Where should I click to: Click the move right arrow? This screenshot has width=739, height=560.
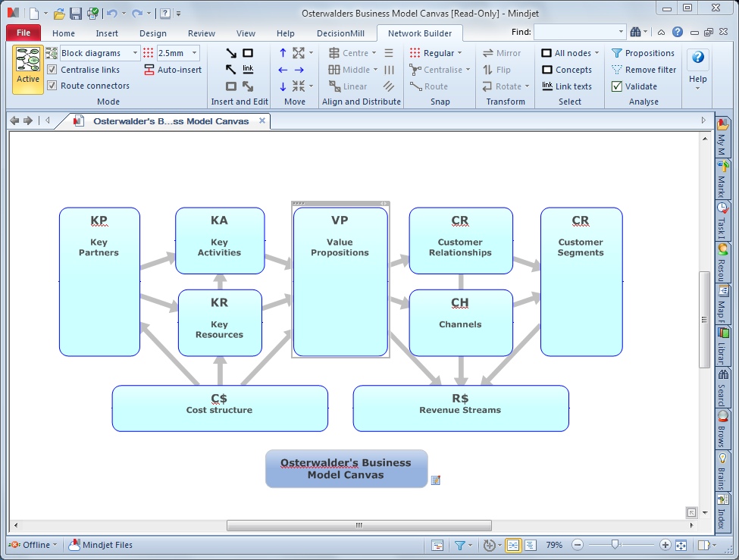coord(299,70)
